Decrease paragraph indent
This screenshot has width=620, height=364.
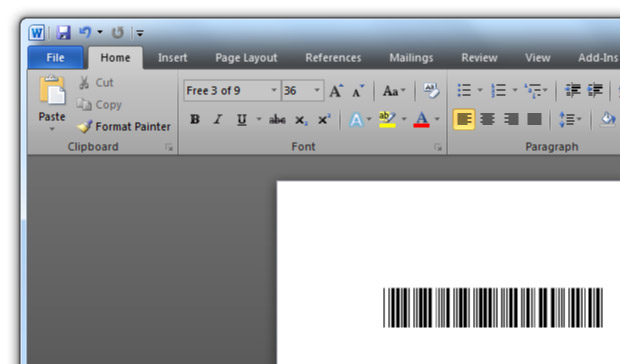tap(573, 91)
